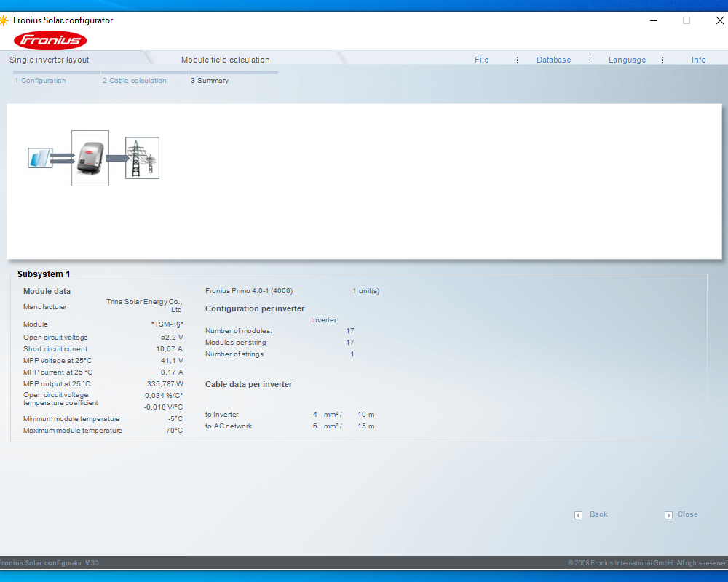Click the right arrow icon beside Close
Screen dimensions: 728x582
click(x=668, y=515)
